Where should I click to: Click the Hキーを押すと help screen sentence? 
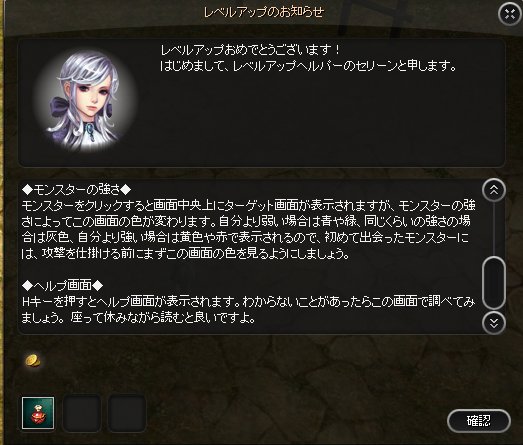click(x=130, y=302)
